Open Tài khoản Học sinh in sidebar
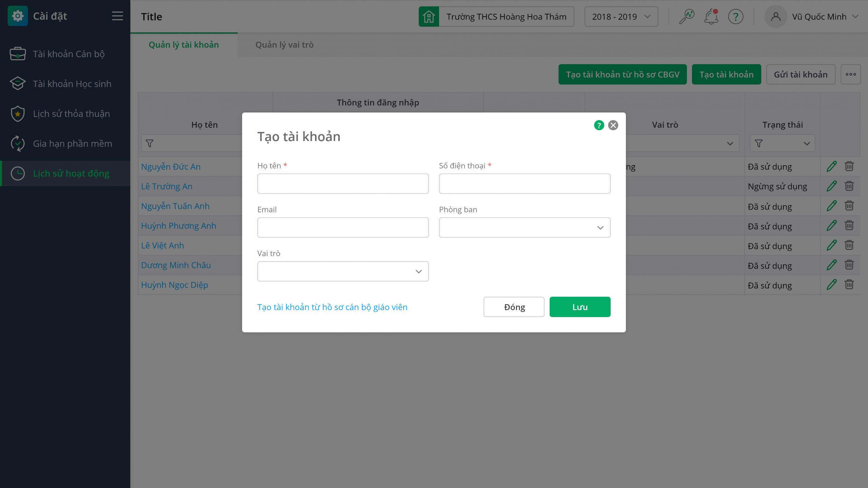The height and width of the screenshot is (488, 868). point(72,84)
